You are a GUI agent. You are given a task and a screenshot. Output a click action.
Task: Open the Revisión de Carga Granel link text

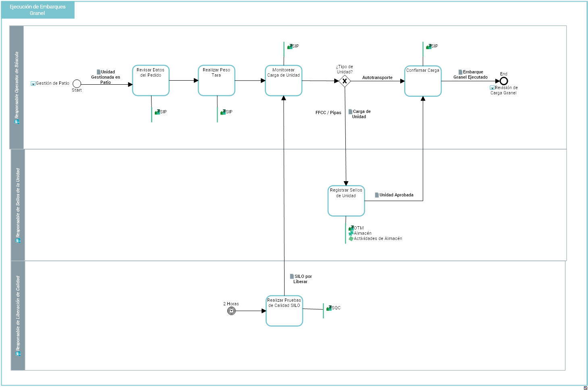(504, 90)
